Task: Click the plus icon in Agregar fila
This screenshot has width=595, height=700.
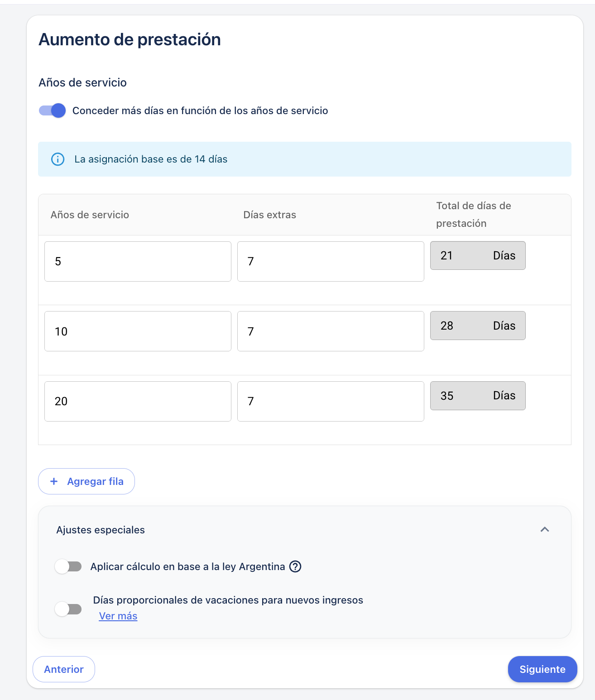Action: [x=54, y=481]
